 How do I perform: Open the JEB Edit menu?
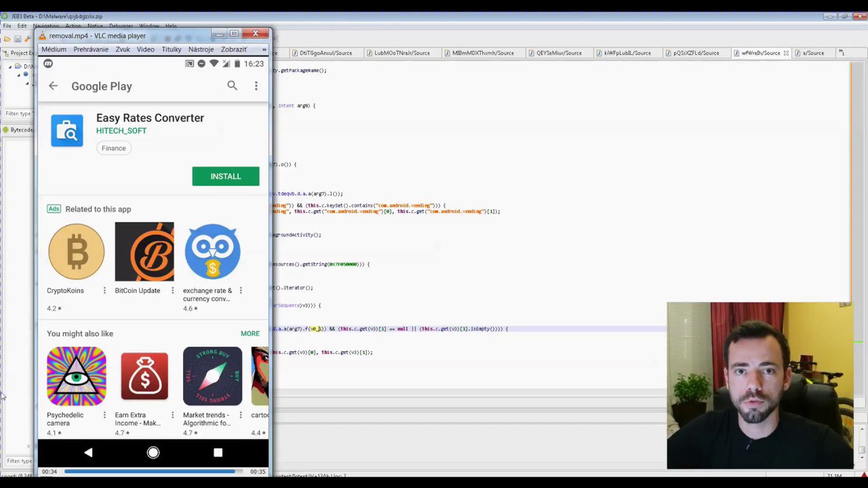point(22,26)
